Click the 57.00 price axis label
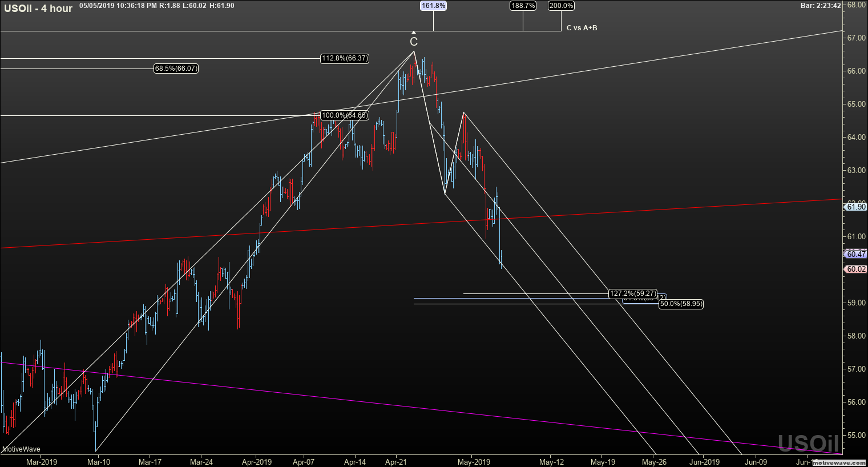 pos(857,369)
